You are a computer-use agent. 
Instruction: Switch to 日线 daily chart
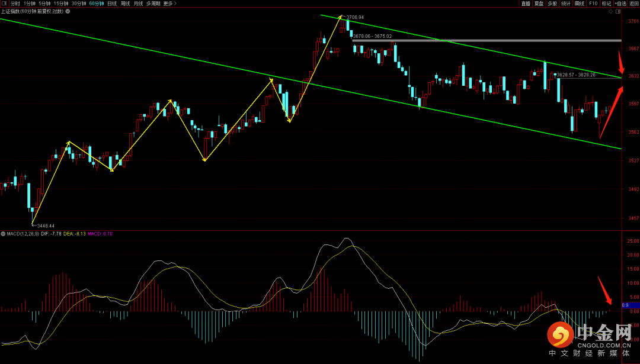pyautogui.click(x=112, y=4)
